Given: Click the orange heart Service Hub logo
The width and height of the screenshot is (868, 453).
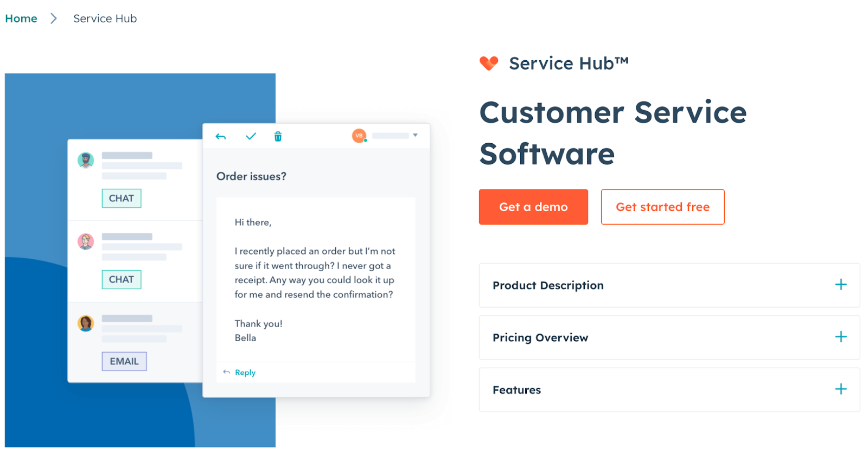Looking at the screenshot, I should coord(489,63).
